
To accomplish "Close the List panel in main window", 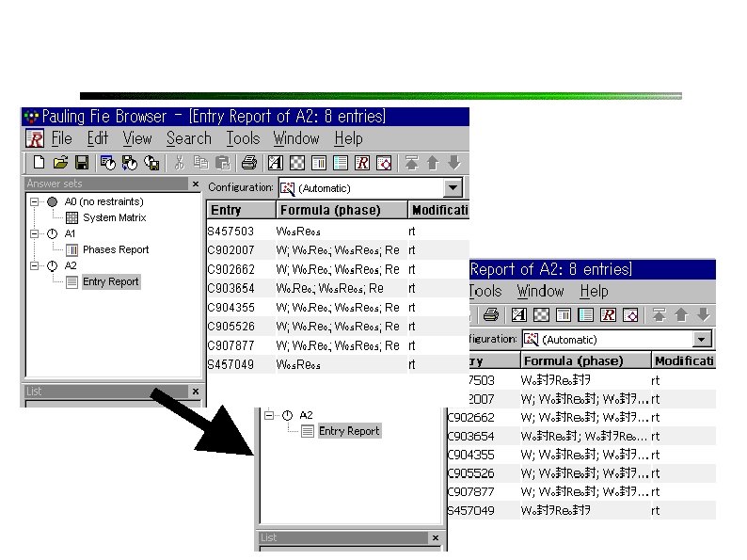I will click(196, 392).
